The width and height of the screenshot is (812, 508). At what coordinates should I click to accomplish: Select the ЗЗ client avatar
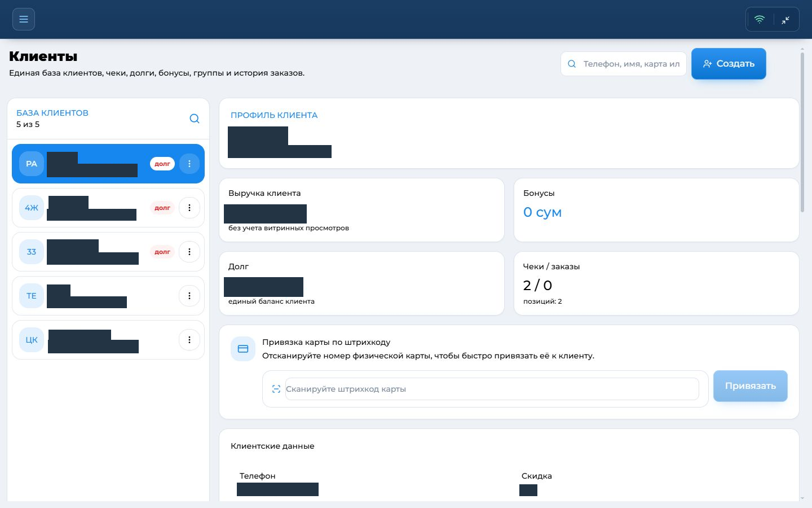pyautogui.click(x=32, y=252)
